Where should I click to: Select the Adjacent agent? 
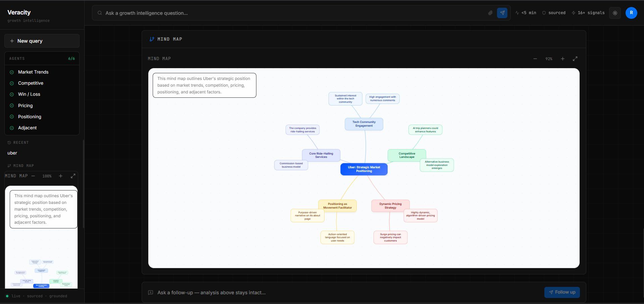pyautogui.click(x=42, y=128)
